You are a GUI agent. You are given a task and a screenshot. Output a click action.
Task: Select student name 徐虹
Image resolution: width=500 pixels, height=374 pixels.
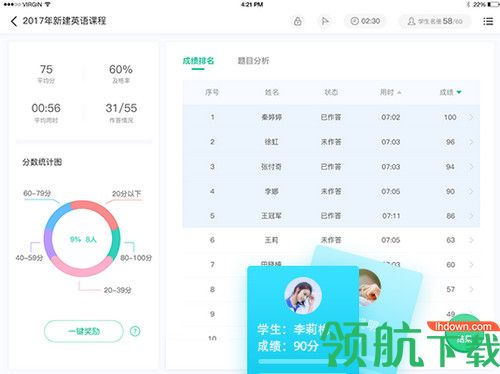tap(272, 142)
